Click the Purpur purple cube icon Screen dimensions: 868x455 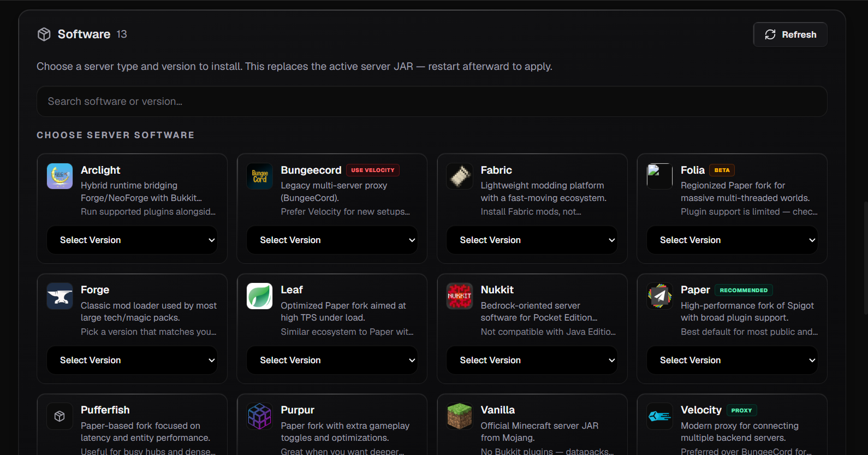point(260,416)
